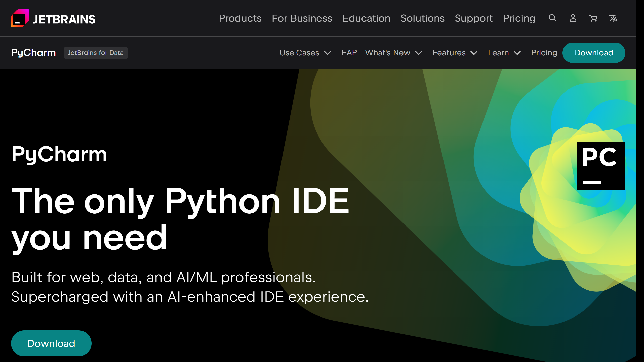Expand the Use Cases dropdown
This screenshot has height=362, width=644.
tap(305, 53)
